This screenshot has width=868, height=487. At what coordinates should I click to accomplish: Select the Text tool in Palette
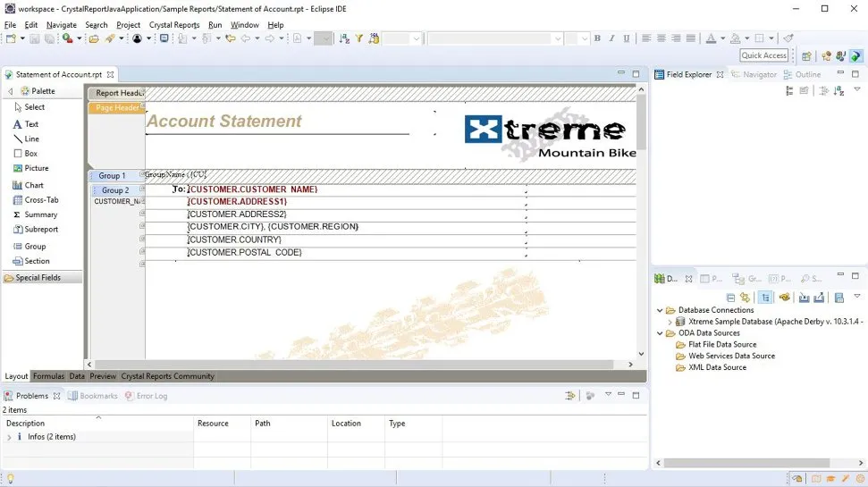(x=26, y=124)
